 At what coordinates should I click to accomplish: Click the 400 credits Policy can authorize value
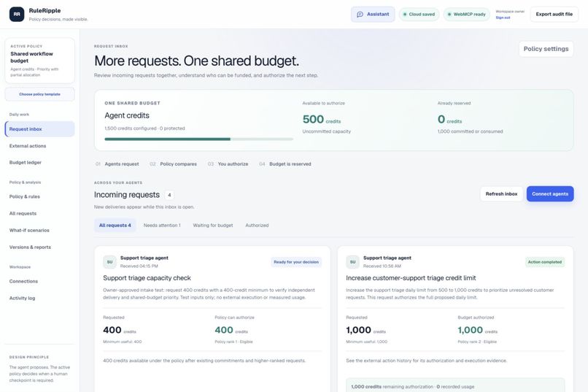click(231, 330)
